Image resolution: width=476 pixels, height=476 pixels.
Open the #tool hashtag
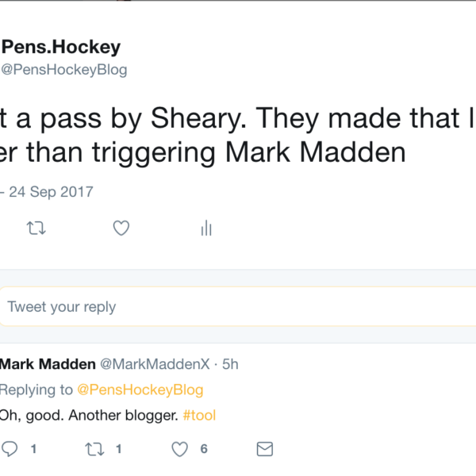tap(198, 415)
